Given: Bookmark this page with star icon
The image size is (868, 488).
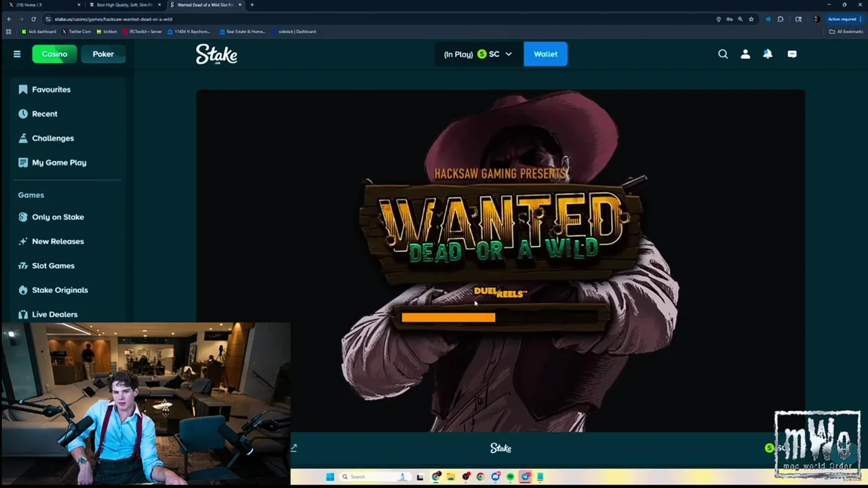Looking at the screenshot, I should coord(751,19).
